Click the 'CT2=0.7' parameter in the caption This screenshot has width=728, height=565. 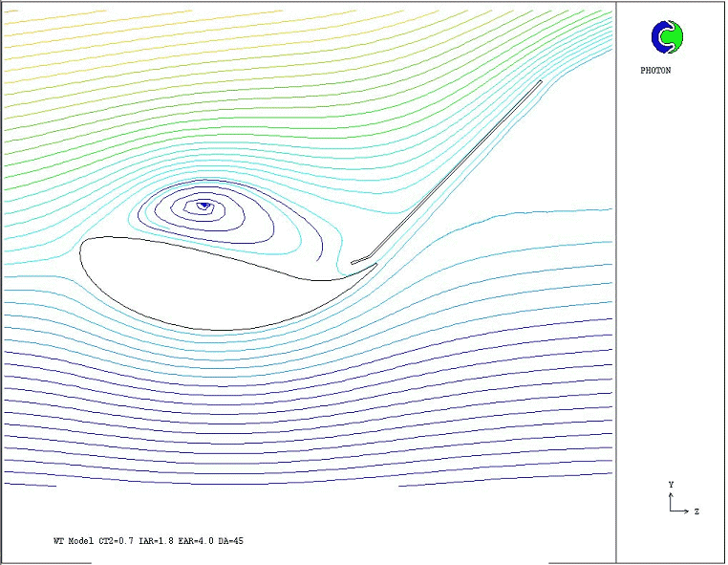118,541
